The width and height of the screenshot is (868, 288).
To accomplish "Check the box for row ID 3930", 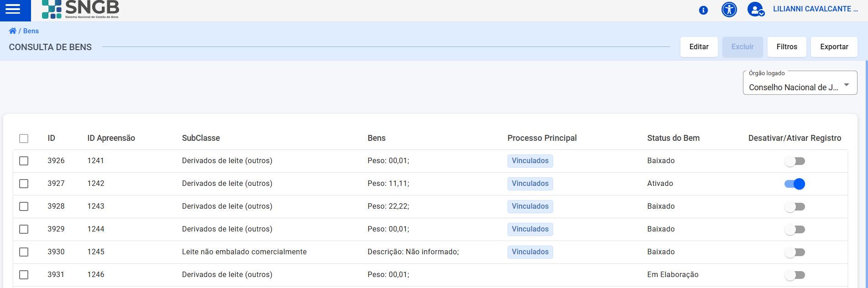I will pyautogui.click(x=24, y=252).
